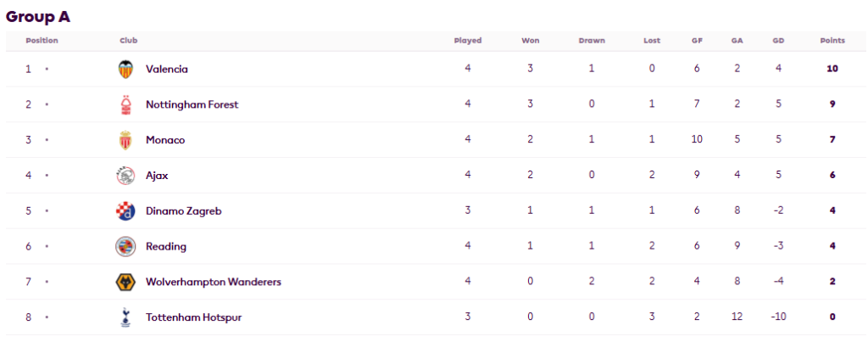Click the Position column header
The image size is (868, 342).
pos(42,41)
